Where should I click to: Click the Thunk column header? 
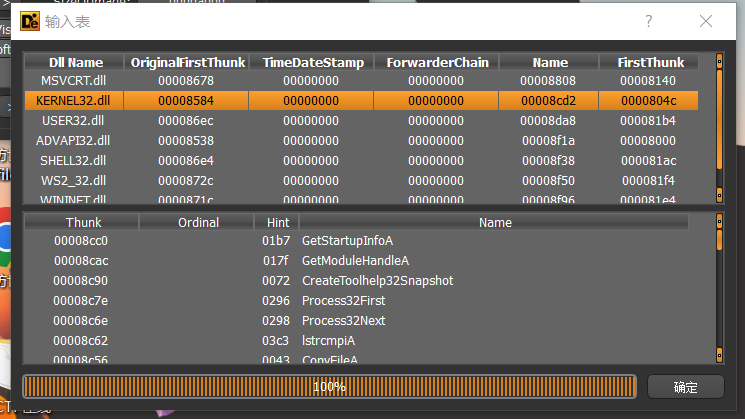pos(82,222)
